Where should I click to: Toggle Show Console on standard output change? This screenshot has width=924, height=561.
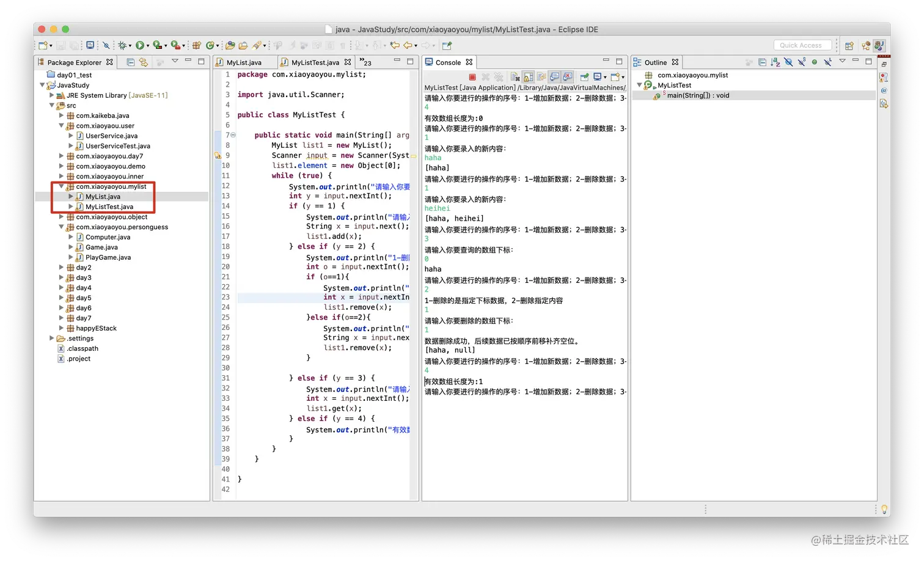[555, 77]
